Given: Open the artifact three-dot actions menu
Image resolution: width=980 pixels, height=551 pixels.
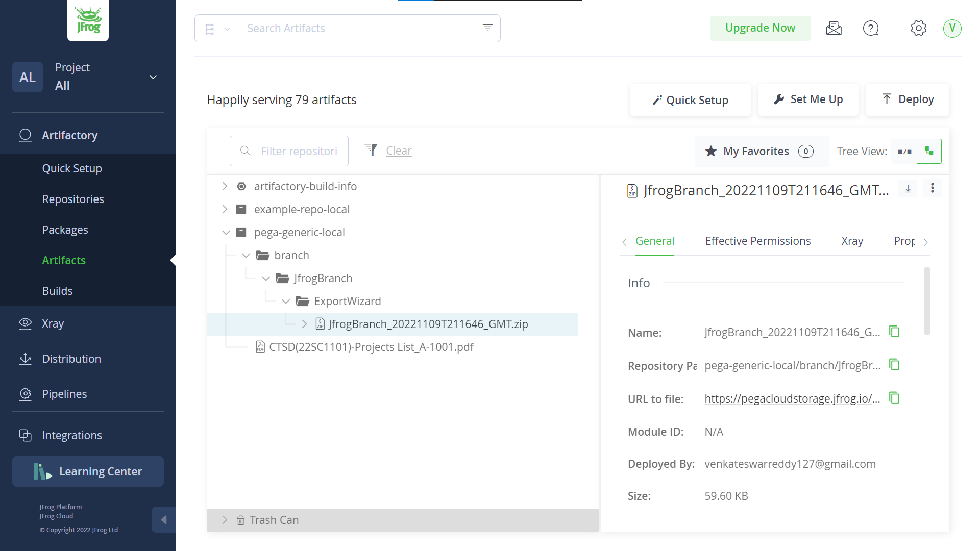Looking at the screenshot, I should point(932,188).
